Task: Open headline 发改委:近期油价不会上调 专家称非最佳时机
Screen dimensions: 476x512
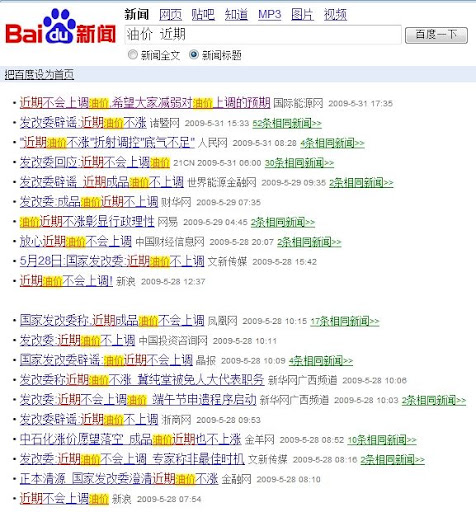Action: [x=132, y=459]
